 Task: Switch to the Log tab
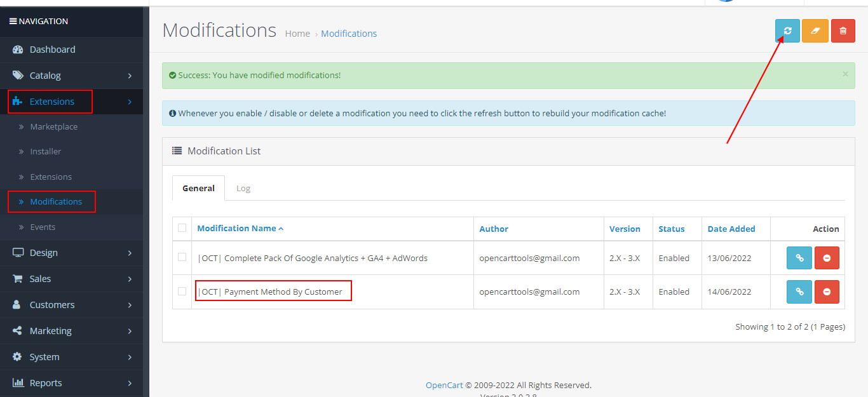click(243, 189)
